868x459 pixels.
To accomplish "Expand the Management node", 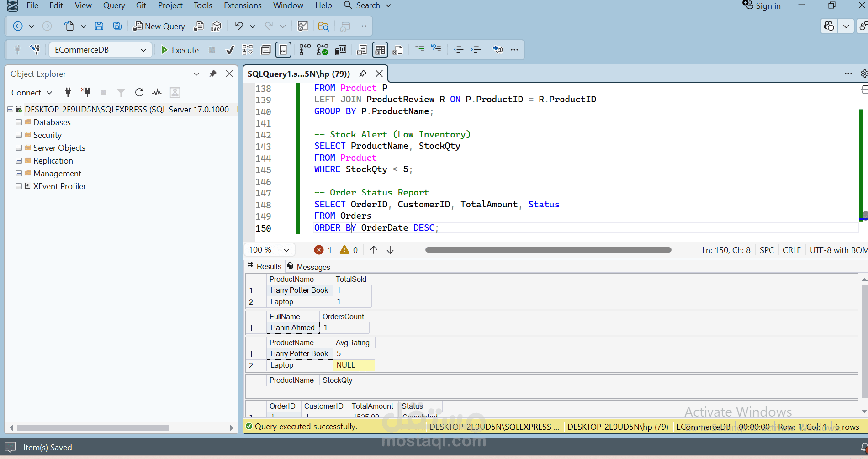I will point(19,173).
